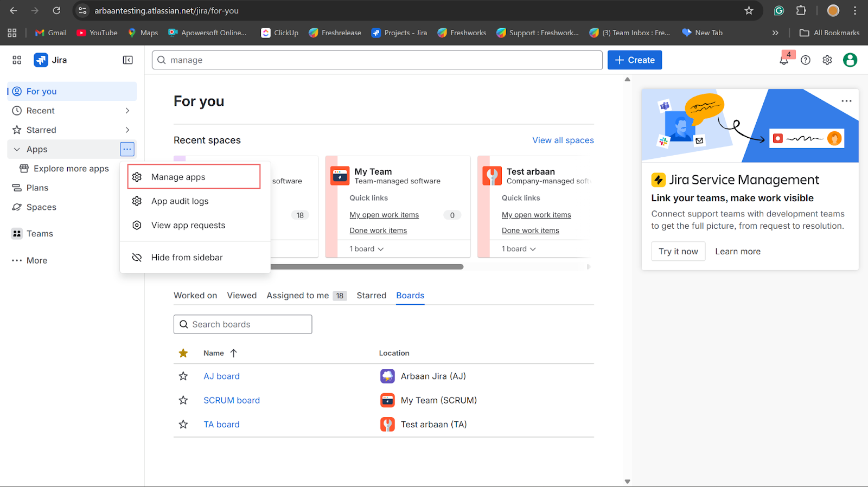
Task: Open the Test arbaan 1 board dropdown
Action: pyautogui.click(x=519, y=249)
